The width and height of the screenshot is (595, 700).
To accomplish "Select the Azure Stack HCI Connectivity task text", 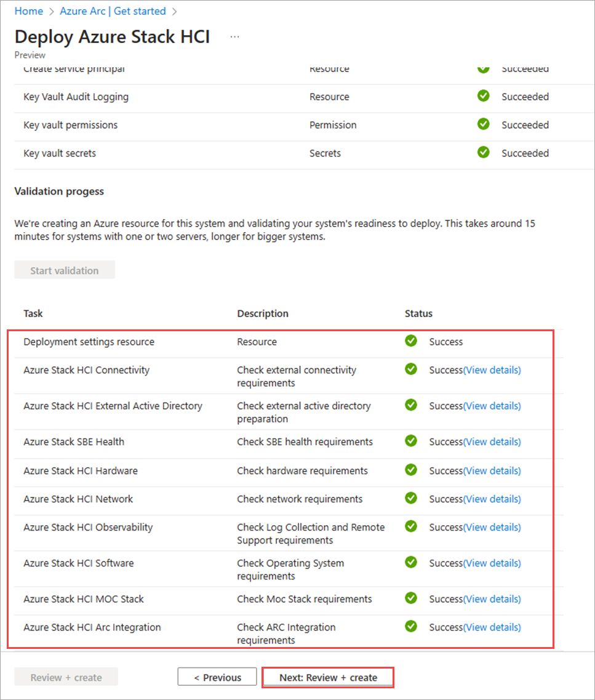I will point(87,370).
